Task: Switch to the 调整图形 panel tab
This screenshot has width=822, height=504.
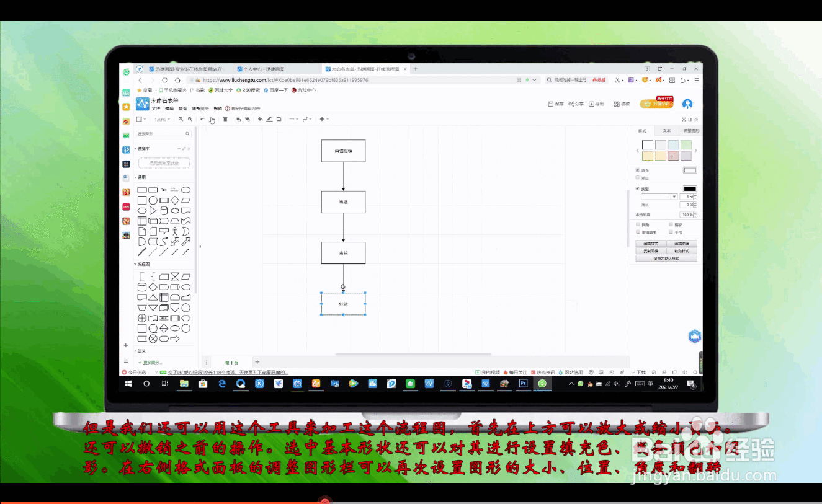Action: (691, 131)
